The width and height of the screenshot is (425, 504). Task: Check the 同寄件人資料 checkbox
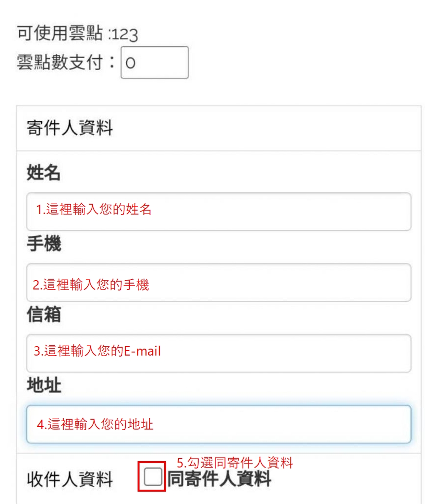(153, 477)
